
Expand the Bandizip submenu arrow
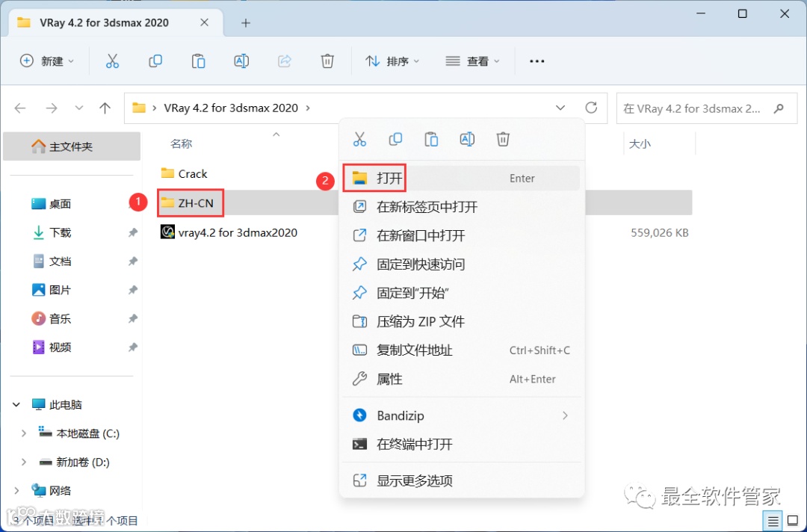(x=565, y=415)
